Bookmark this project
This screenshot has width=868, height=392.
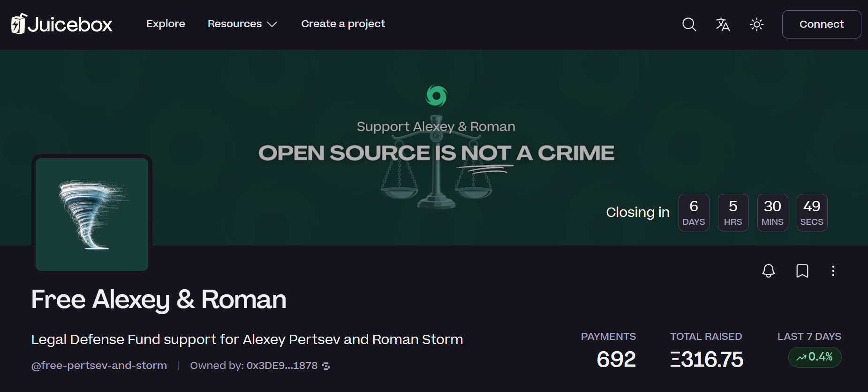point(802,271)
